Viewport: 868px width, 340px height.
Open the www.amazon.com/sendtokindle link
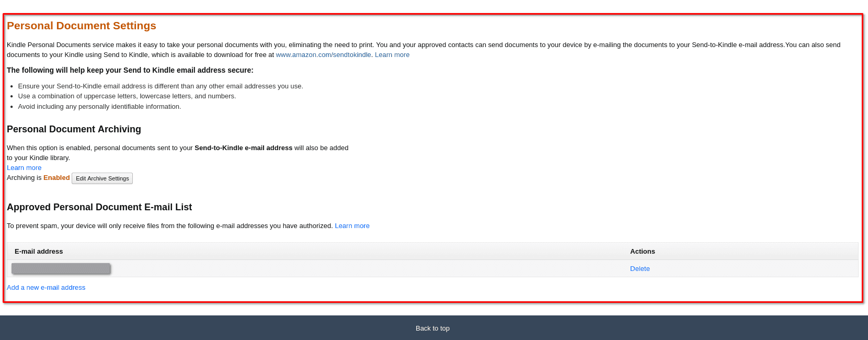(x=323, y=55)
